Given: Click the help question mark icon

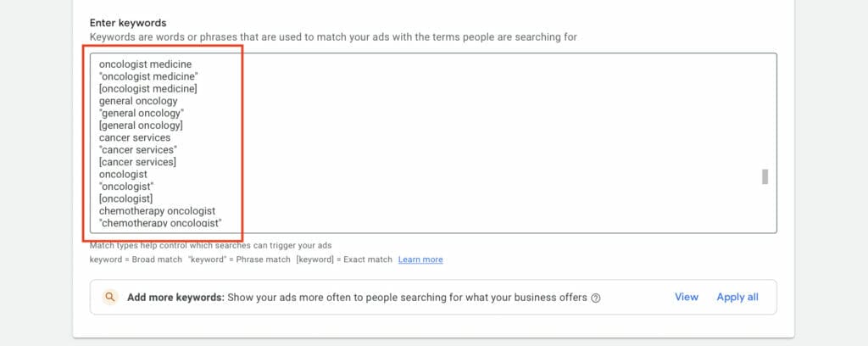Looking at the screenshot, I should point(596,298).
